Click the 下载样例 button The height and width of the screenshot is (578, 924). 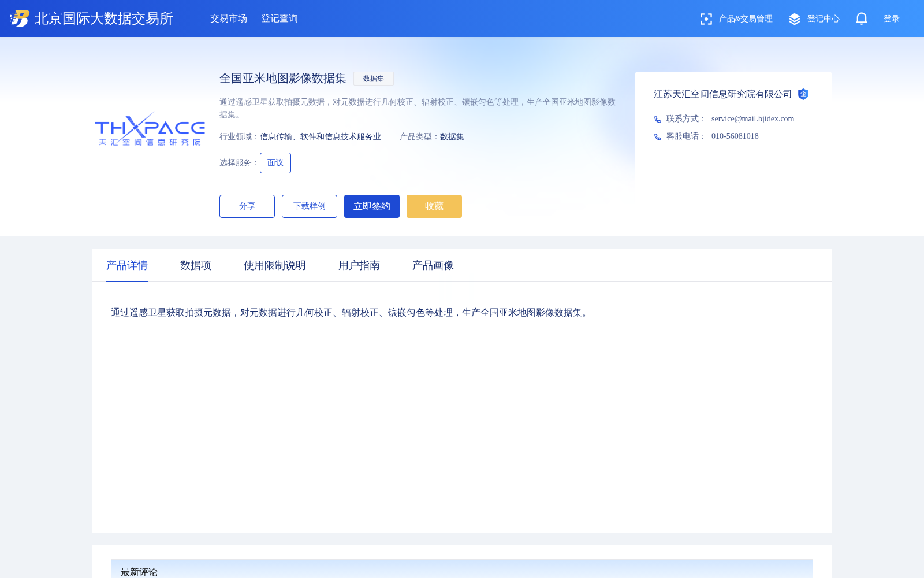[310, 206]
